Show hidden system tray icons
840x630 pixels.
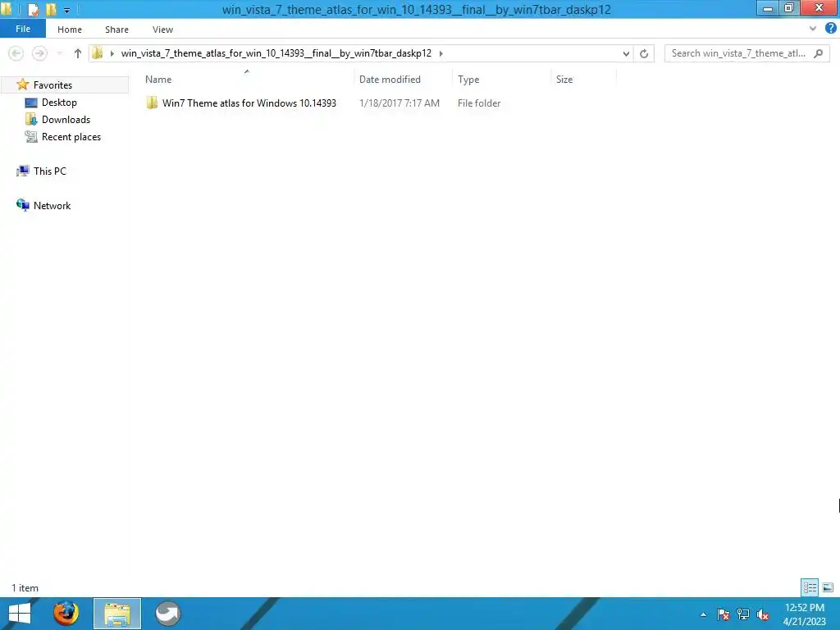click(x=703, y=614)
